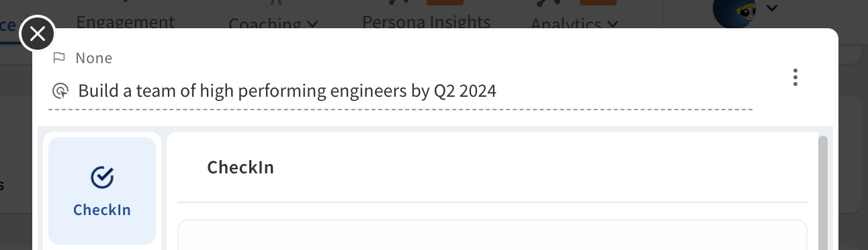Click the goal target icon beside title
The width and height of the screenshot is (868, 250).
60,91
